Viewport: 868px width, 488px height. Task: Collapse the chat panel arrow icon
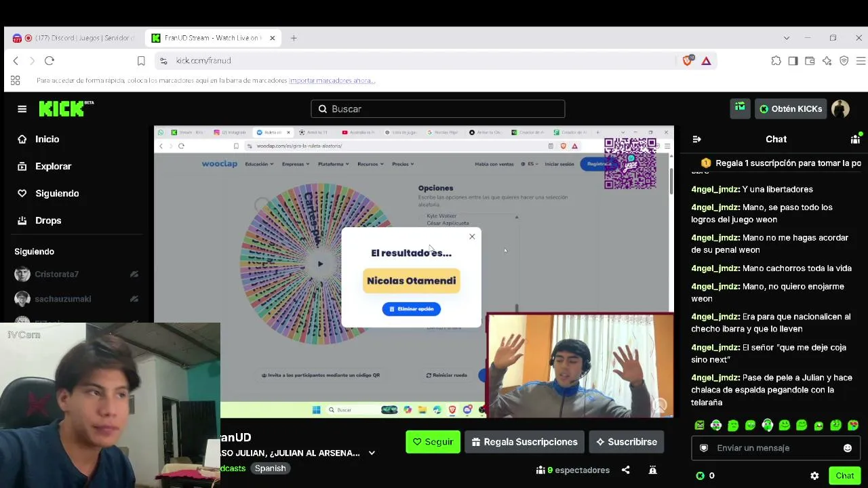tap(697, 139)
